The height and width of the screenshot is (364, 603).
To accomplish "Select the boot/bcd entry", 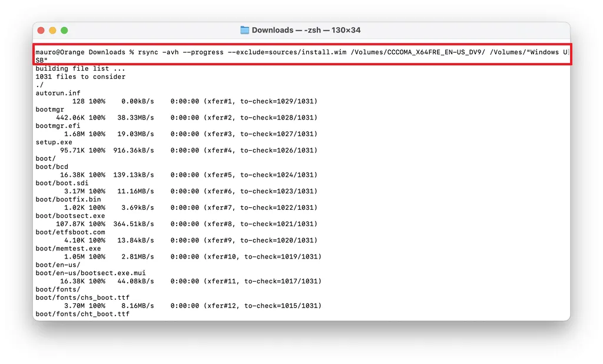I will coord(52,167).
